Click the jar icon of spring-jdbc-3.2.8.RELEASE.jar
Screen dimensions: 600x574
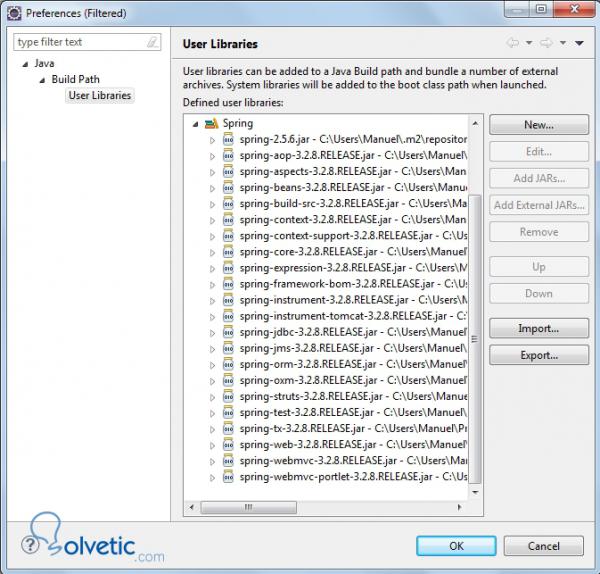tap(228, 332)
